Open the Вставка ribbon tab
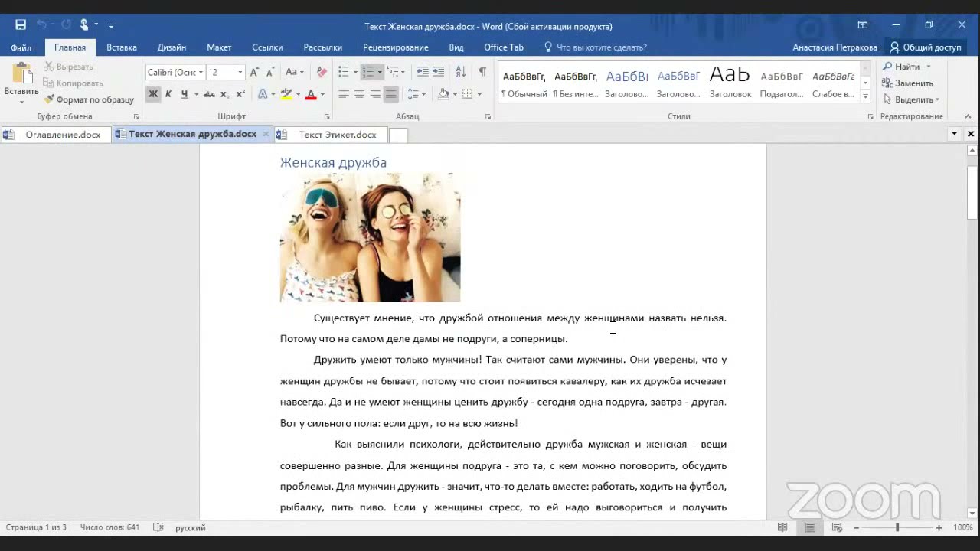The height and width of the screenshot is (551, 980). coord(122,47)
